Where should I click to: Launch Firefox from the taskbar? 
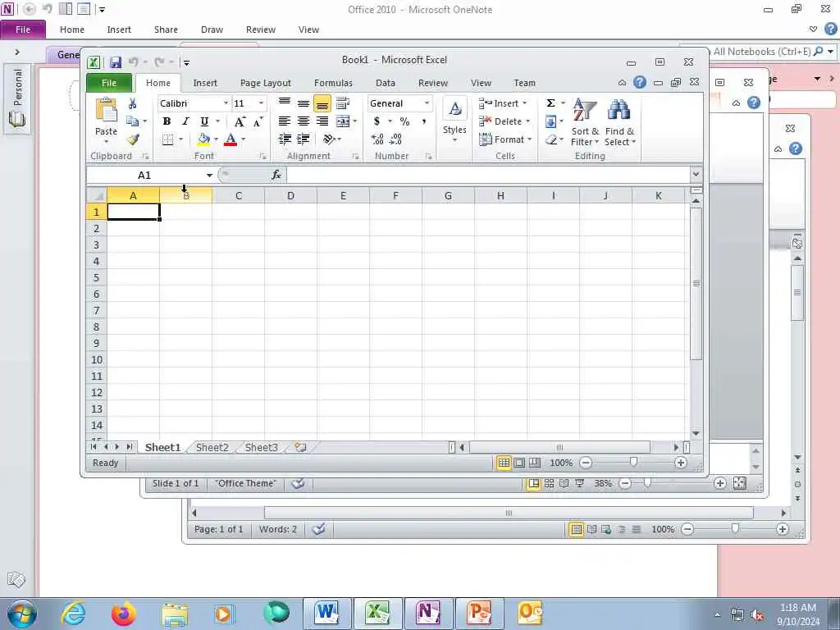[123, 613]
